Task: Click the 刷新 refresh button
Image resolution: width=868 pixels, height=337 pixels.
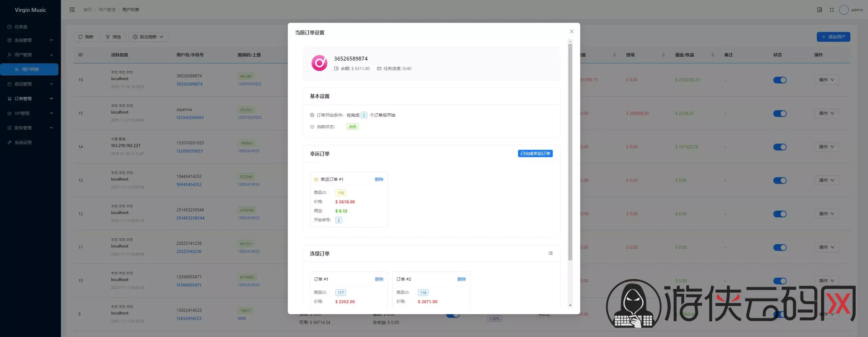Action: tap(86, 37)
